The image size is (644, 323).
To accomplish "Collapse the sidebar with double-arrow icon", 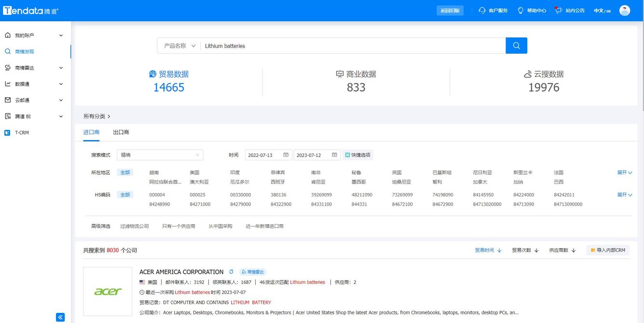I will point(60,317).
